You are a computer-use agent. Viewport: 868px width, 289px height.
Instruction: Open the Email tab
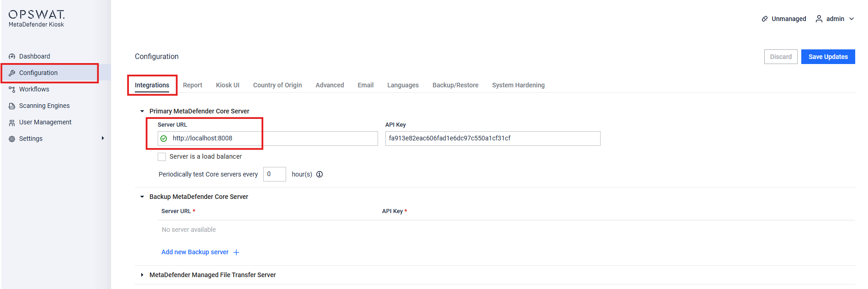click(366, 85)
